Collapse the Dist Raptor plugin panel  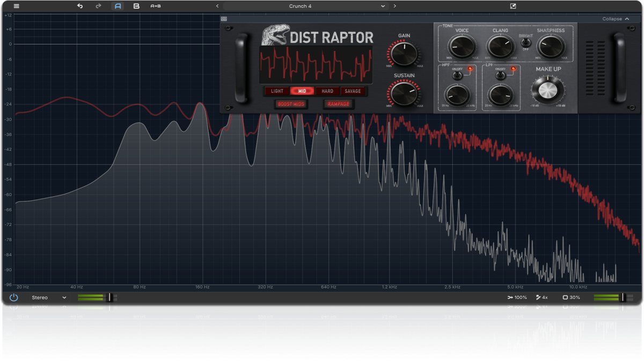[616, 19]
